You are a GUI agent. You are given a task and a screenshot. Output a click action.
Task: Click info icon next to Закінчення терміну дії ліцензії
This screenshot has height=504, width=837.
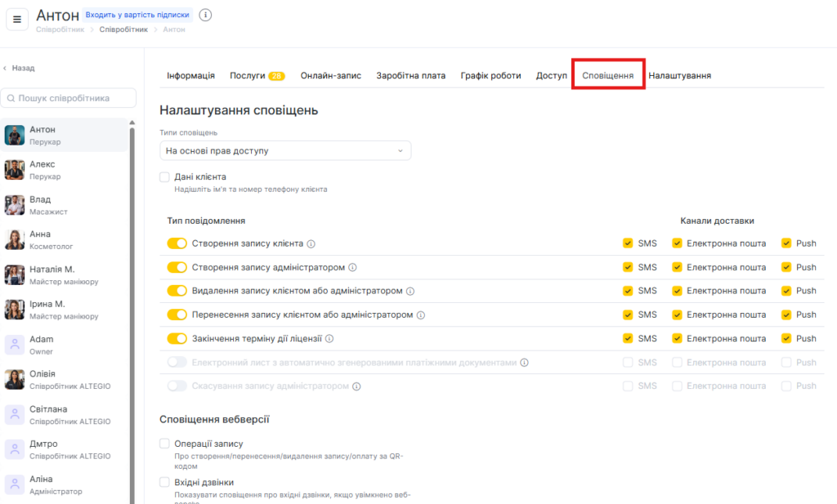(x=329, y=338)
